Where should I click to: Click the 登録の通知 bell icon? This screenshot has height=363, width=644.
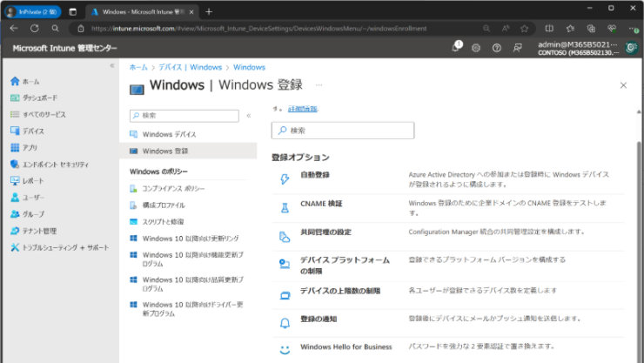pyautogui.click(x=285, y=323)
